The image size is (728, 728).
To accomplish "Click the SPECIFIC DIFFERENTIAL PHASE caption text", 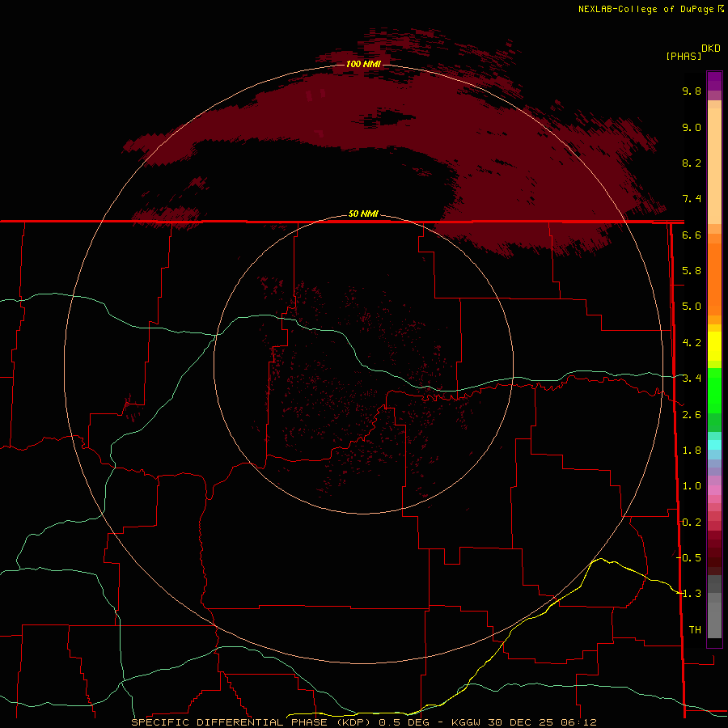I will [x=231, y=722].
